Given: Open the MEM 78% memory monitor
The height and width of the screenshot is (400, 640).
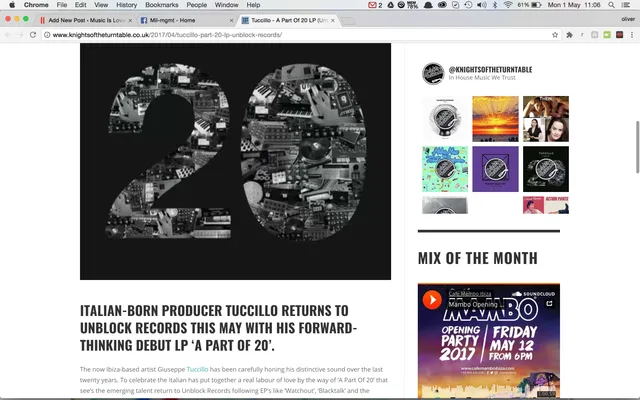Looking at the screenshot, I should tap(412, 5).
